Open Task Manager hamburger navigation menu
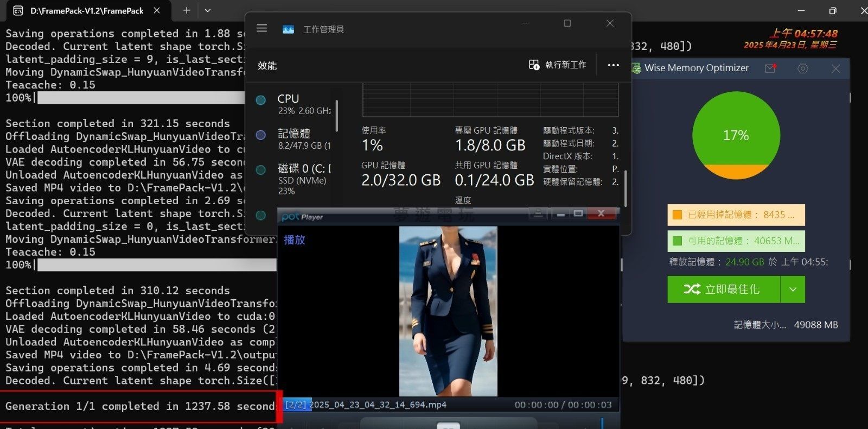The width and height of the screenshot is (868, 429). pyautogui.click(x=261, y=28)
